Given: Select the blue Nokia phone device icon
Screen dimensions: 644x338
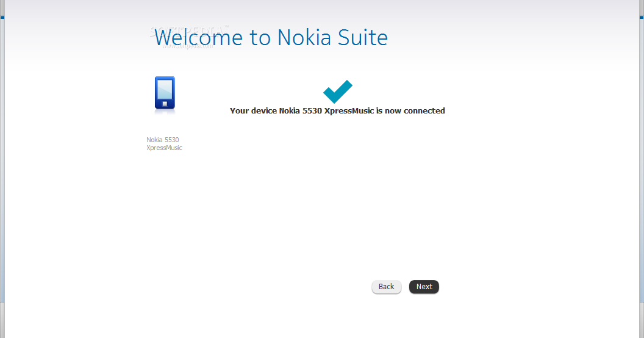Looking at the screenshot, I should (165, 93).
